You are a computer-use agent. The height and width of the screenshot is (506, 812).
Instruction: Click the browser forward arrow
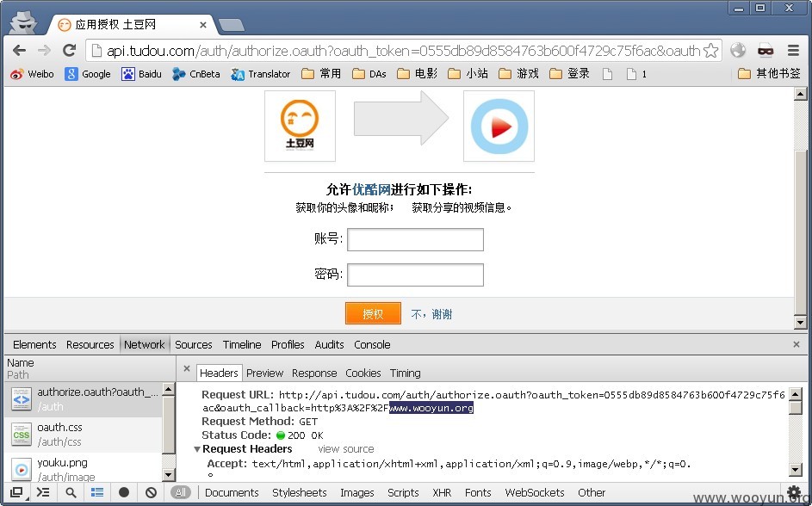point(45,50)
